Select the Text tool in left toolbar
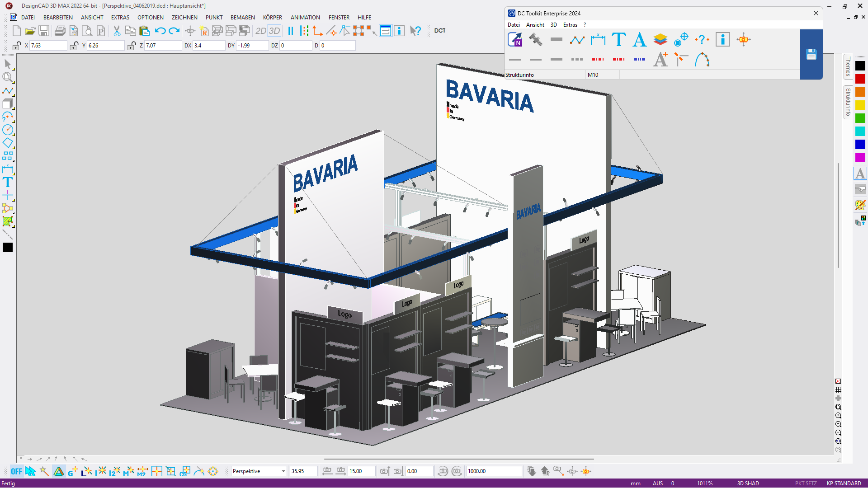 (8, 182)
